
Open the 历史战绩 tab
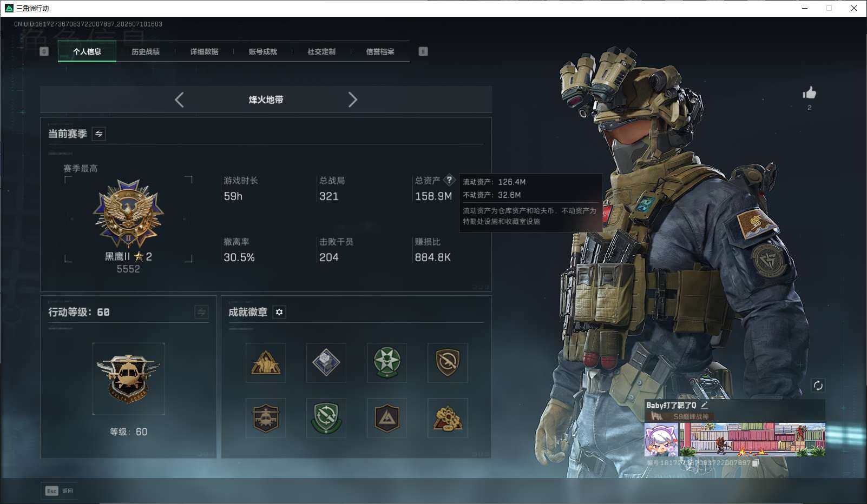[x=146, y=51]
